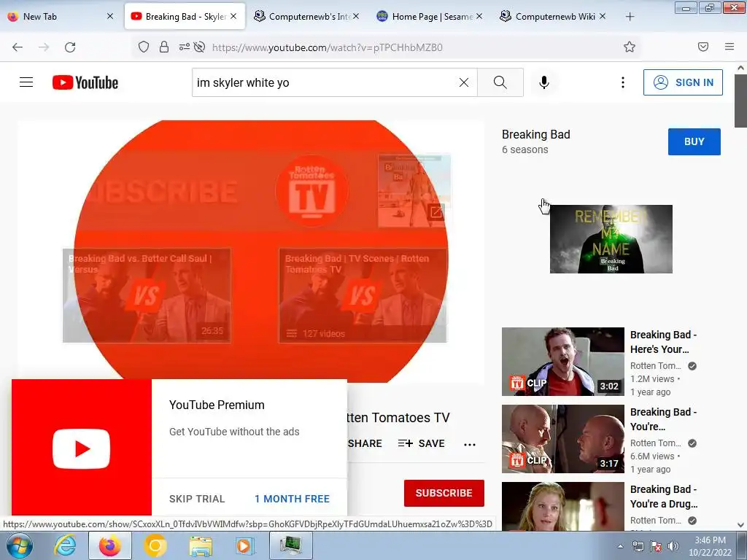Open more actions ellipsis below video
Viewport: 747px width, 560px height.
470,444
